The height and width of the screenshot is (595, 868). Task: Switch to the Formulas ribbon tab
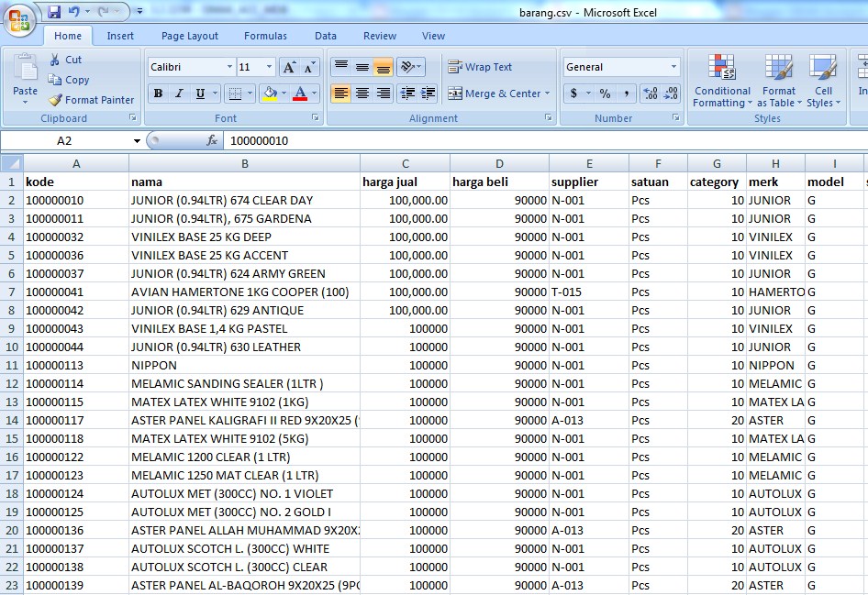[265, 35]
